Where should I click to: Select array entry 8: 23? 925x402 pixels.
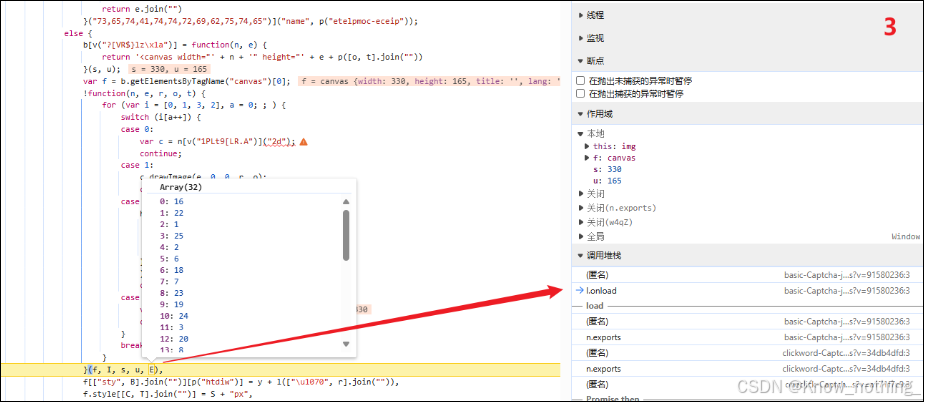[172, 293]
